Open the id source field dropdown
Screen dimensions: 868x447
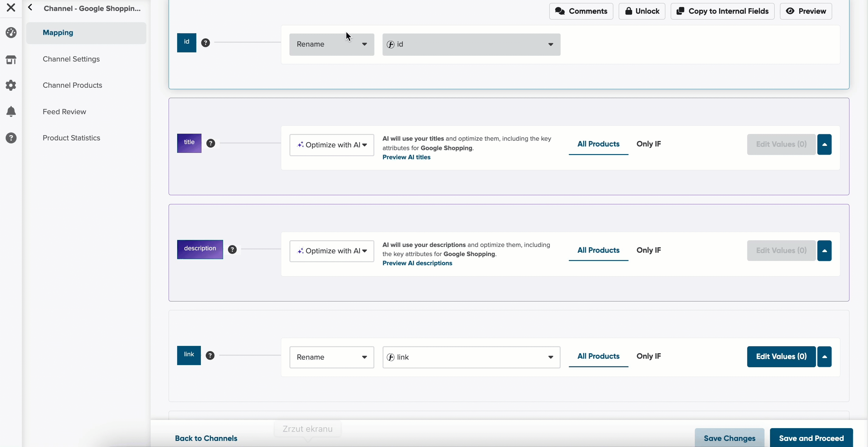[471, 44]
